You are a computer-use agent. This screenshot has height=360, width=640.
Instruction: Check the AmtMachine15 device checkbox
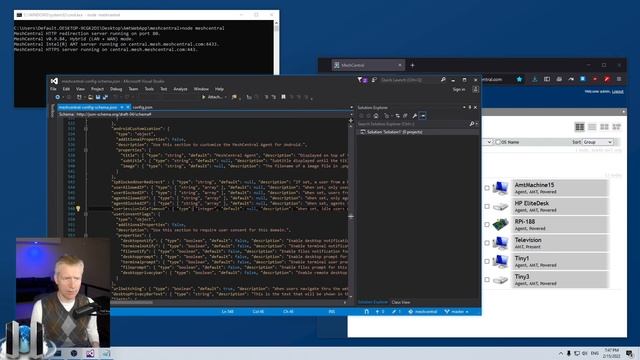click(487, 188)
